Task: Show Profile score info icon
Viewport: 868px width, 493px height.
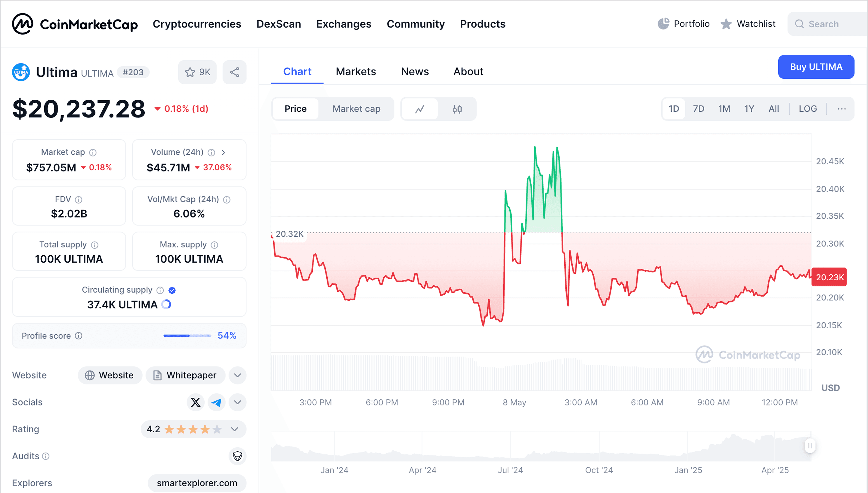Action: [x=78, y=336]
